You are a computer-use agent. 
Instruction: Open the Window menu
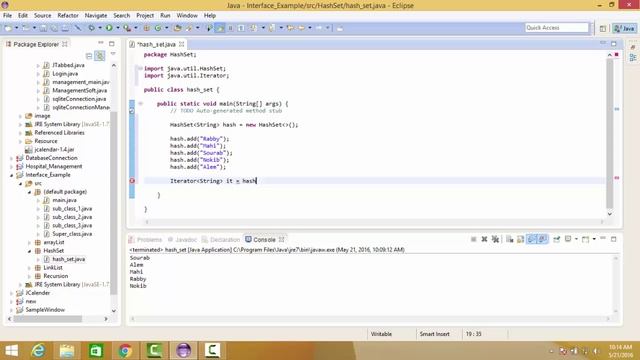(x=187, y=16)
